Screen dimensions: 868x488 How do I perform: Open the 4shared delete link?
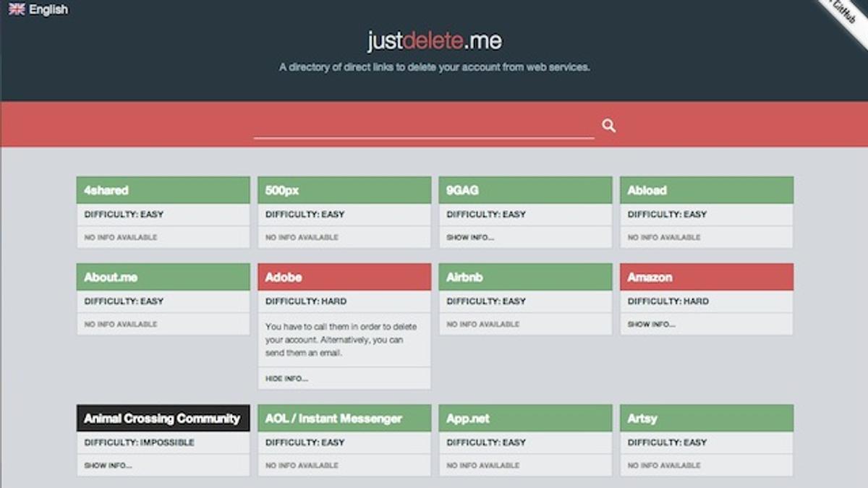[x=163, y=190]
